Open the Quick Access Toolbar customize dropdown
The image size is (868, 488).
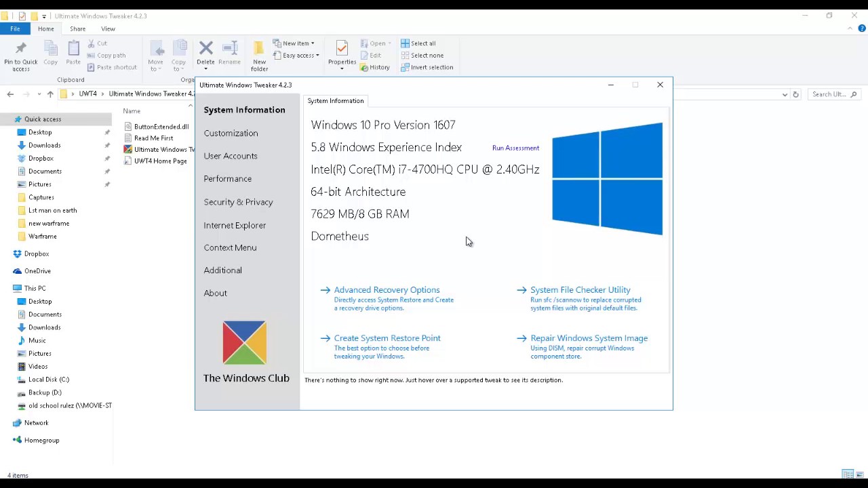pyautogui.click(x=45, y=16)
